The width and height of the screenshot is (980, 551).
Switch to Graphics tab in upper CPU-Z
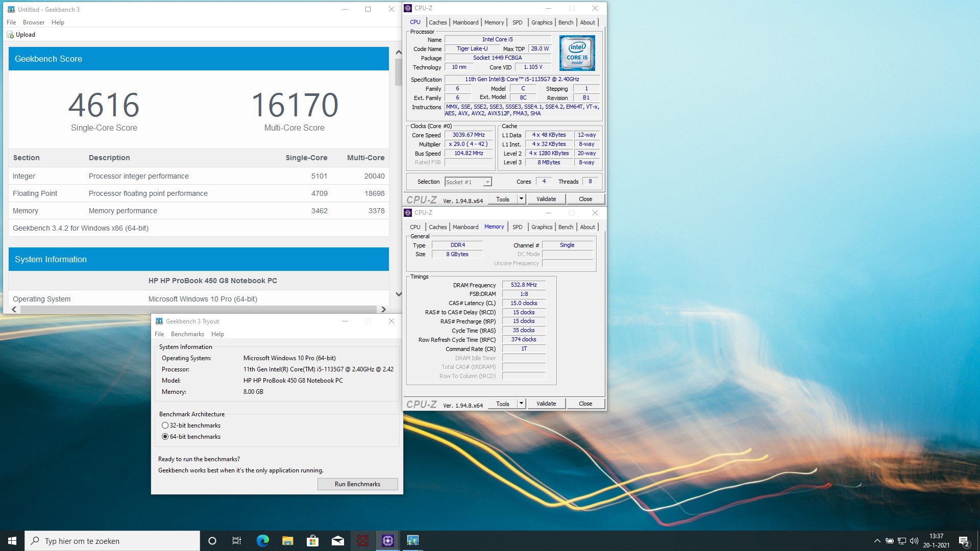(542, 22)
